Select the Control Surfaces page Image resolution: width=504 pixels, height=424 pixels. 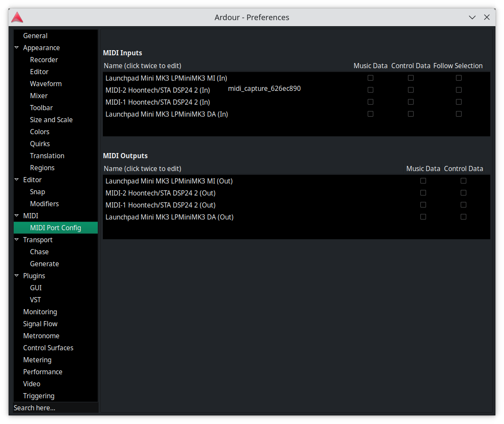[x=48, y=348]
